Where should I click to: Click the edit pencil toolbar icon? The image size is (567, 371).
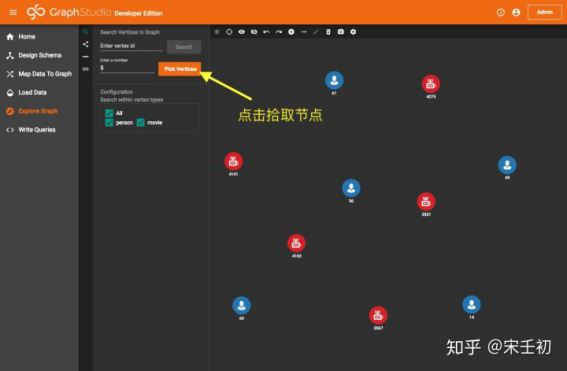tap(316, 32)
